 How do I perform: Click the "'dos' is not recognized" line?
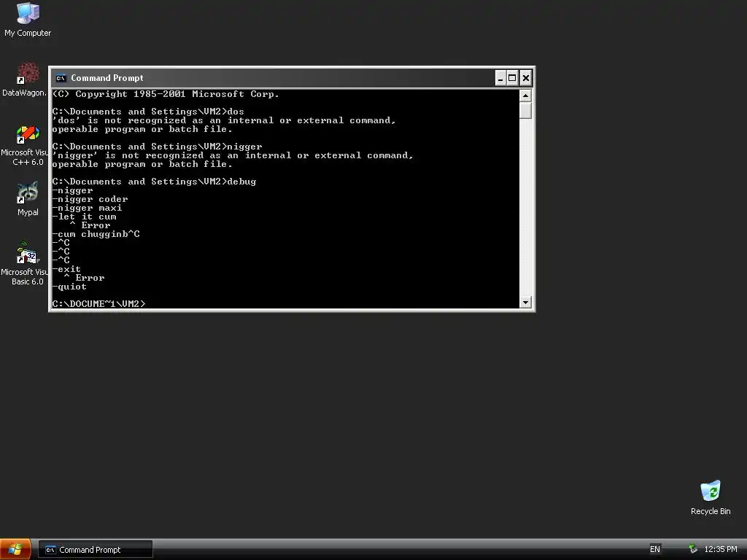point(224,120)
